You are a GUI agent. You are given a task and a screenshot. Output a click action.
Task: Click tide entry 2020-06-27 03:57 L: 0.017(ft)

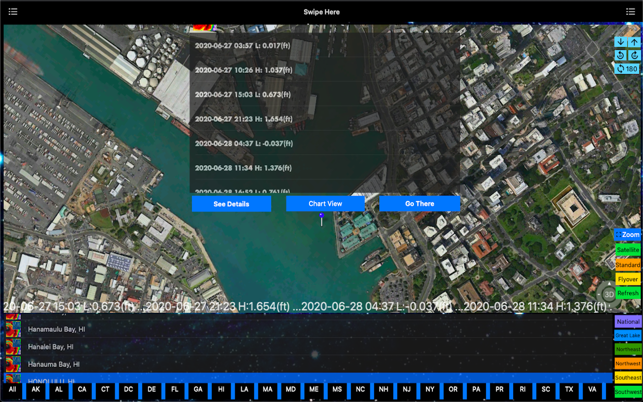(242, 46)
